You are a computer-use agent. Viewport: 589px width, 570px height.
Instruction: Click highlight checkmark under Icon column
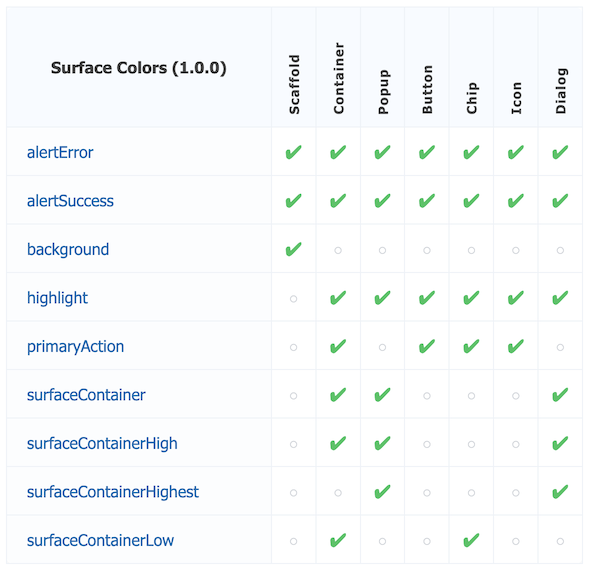click(x=516, y=298)
